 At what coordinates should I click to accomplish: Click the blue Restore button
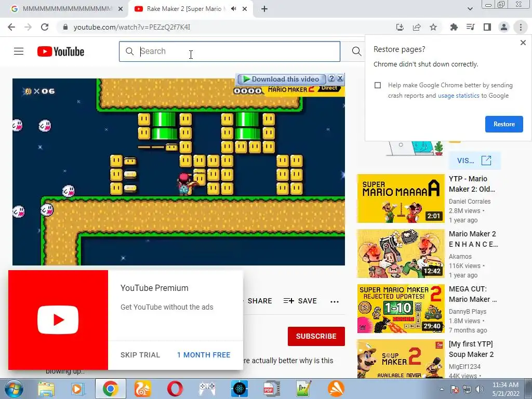[x=504, y=124]
